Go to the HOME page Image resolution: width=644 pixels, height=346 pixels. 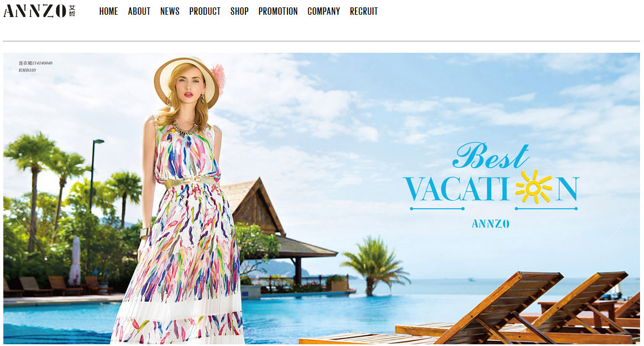click(108, 11)
